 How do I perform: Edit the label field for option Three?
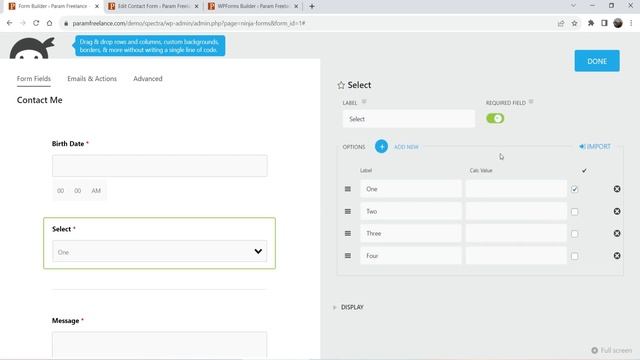coord(411,233)
